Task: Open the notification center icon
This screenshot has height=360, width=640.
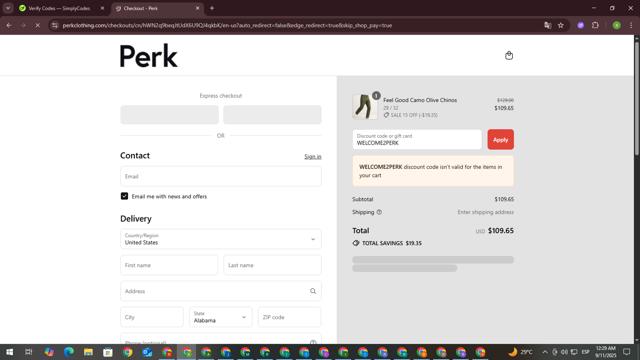Action: [x=627, y=352]
